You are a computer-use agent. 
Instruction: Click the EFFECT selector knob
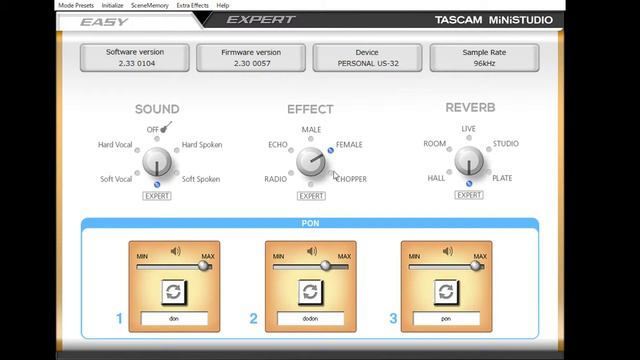(311, 162)
